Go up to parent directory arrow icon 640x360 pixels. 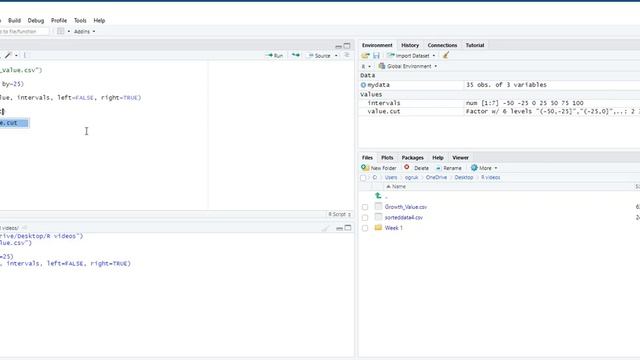[378, 196]
